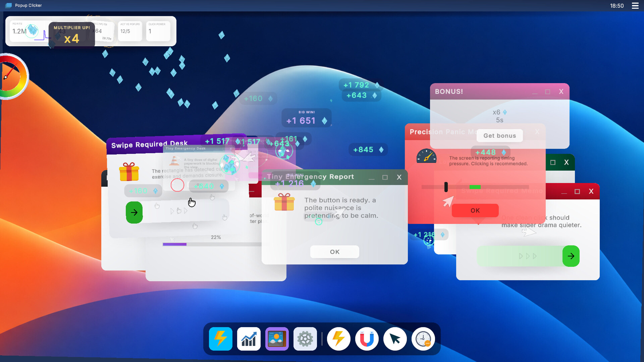This screenshot has width=644, height=362.
Task: Open the hamburger menu at top right
Action: pos(635,6)
